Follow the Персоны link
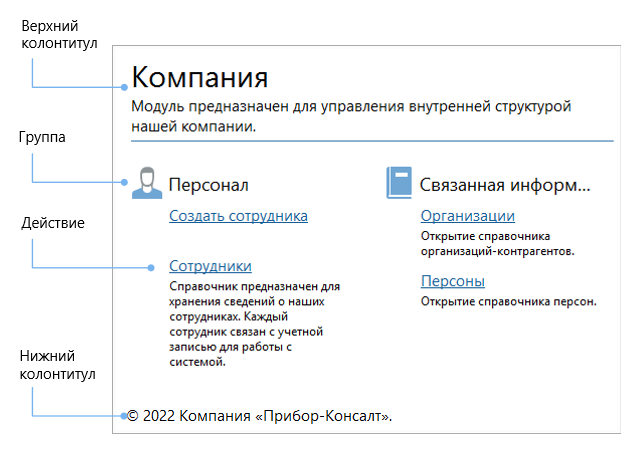This screenshot has height=459, width=642. click(452, 281)
